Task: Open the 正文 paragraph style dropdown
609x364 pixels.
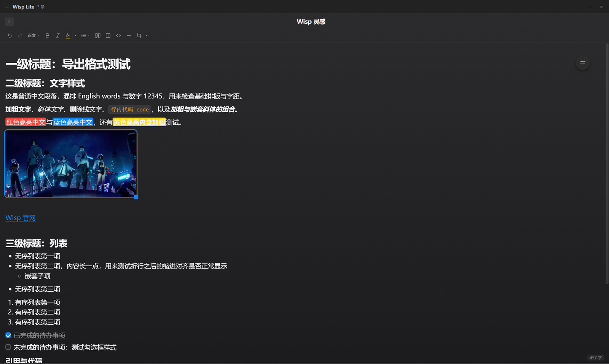Action: coord(33,35)
